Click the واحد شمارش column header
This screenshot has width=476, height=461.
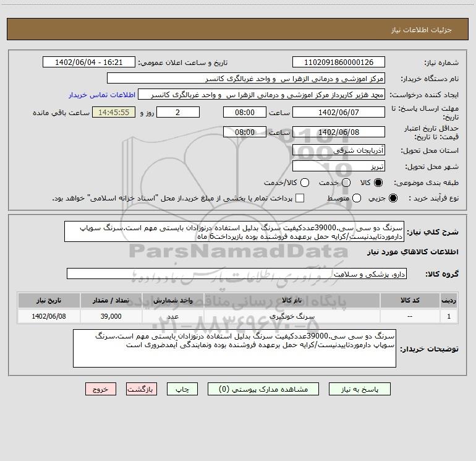(172, 300)
